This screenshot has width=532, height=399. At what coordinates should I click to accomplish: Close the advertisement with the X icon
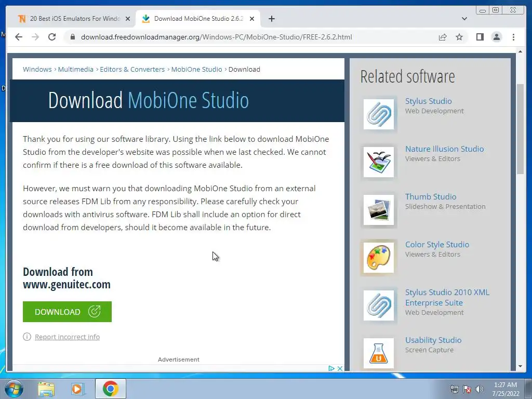[x=340, y=368]
